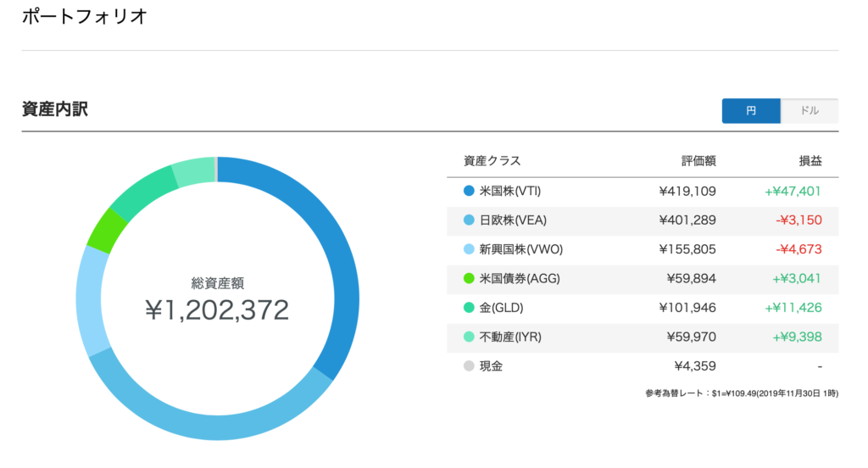The height and width of the screenshot is (468, 868).
Task: Click the mint dot beside 不動産(IYR)
Action: (469, 337)
